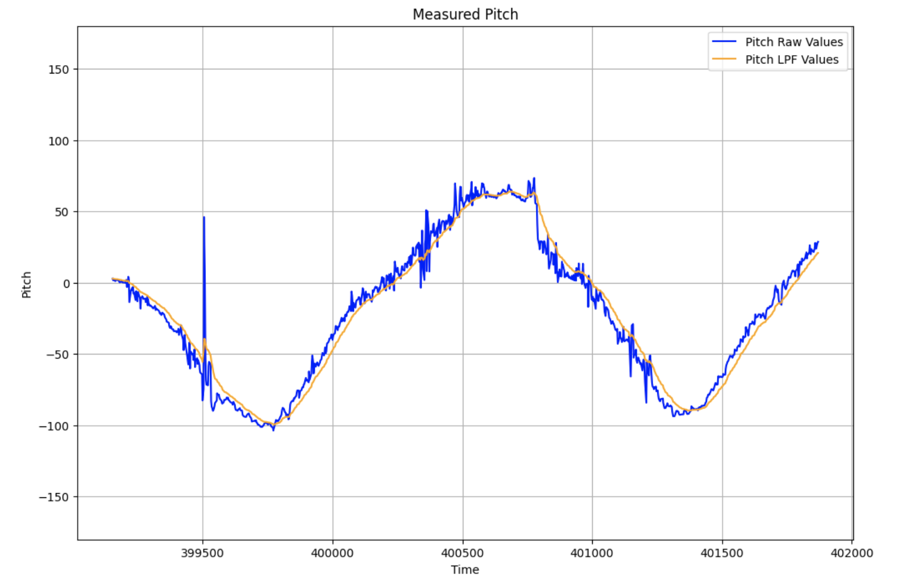Click the blue legend line sample
This screenshot has height=588, width=906.
pyautogui.click(x=724, y=42)
